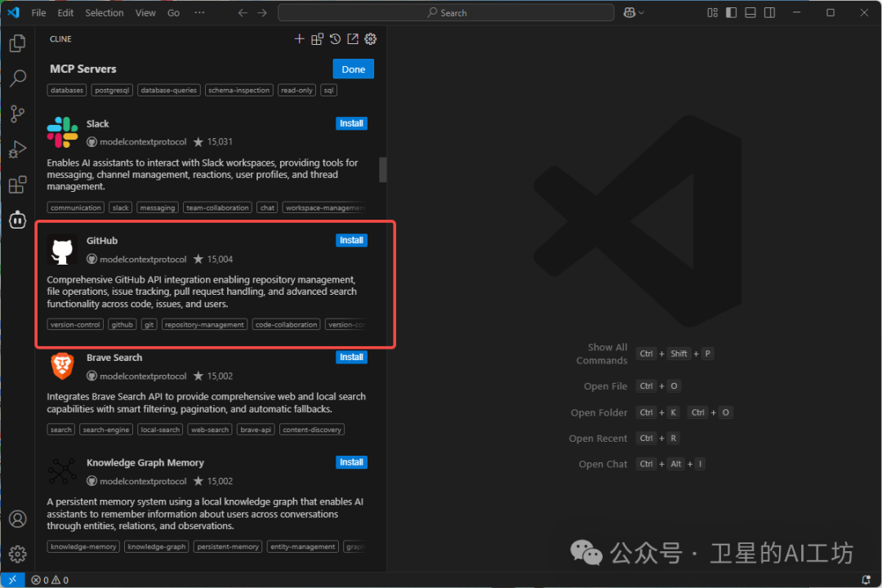Viewport: 882px width, 588px height.
Task: Open the File menu
Action: pyautogui.click(x=38, y=12)
